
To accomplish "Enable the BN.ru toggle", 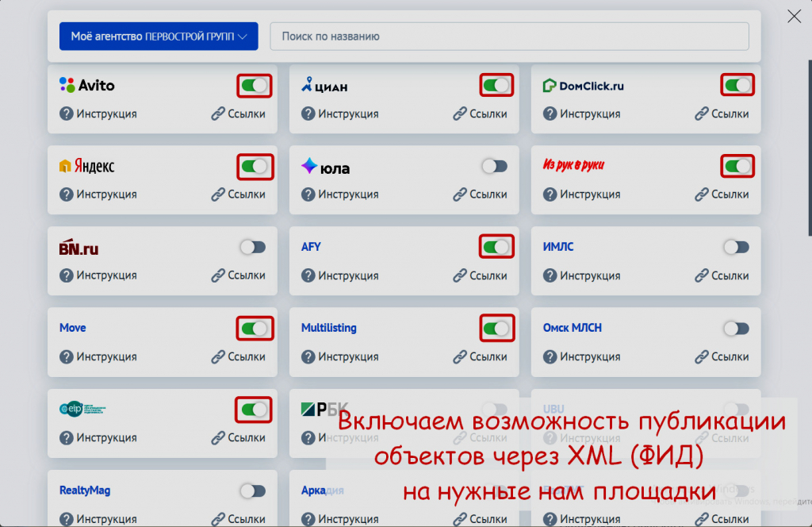I will coord(253,247).
